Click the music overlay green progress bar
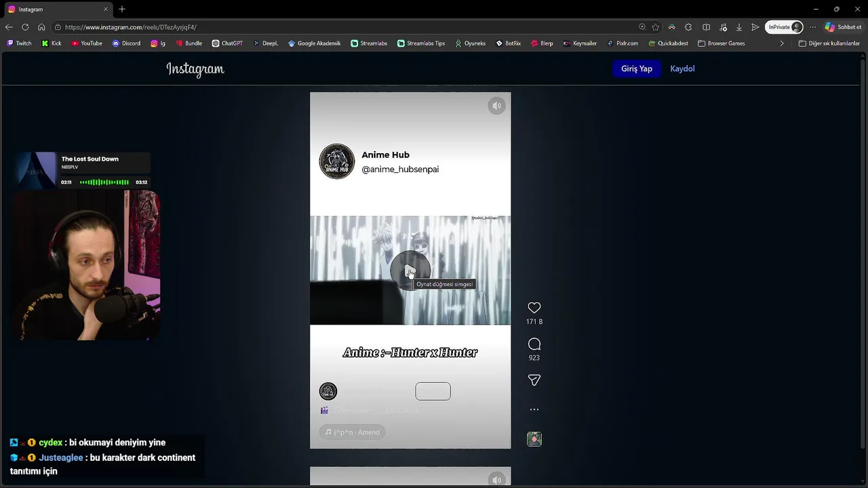The image size is (868, 488). point(104,182)
